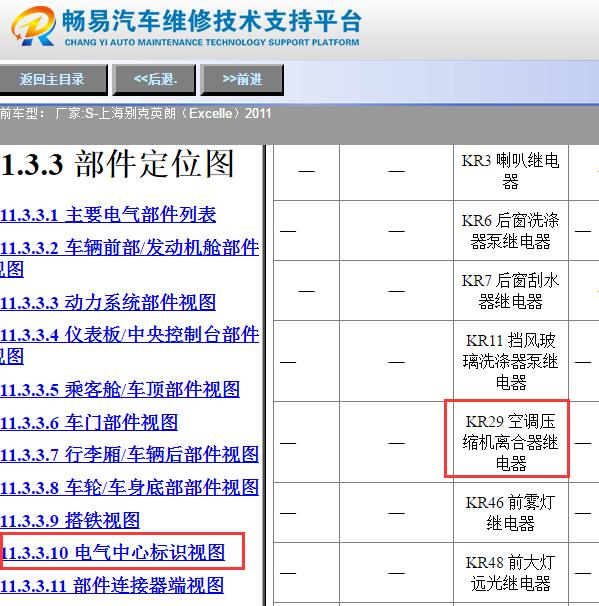Select table cell KR7 后窗刮水器继电器

[x=511, y=291]
